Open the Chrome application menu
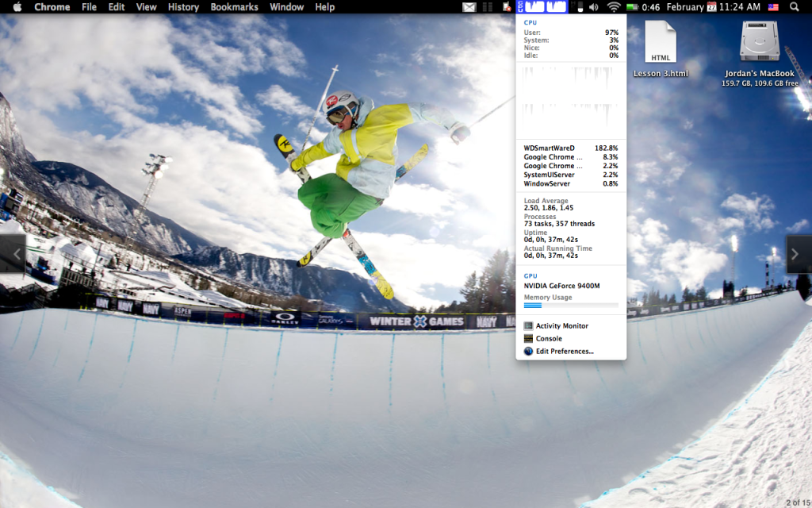Image resolution: width=812 pixels, height=508 pixels. click(52, 6)
